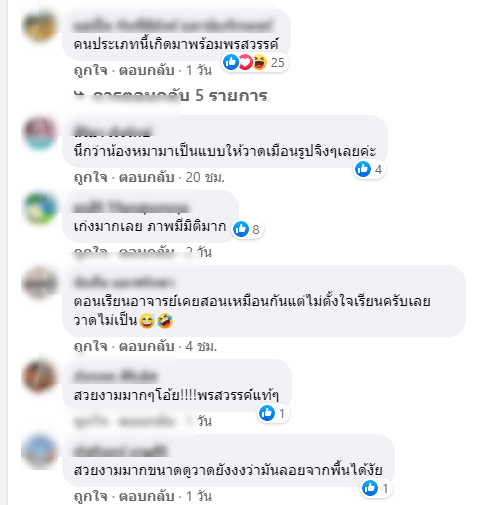The image size is (477, 505).
Task: Click ตอบกลับ under the 20 ชม. comment
Action: tap(147, 177)
